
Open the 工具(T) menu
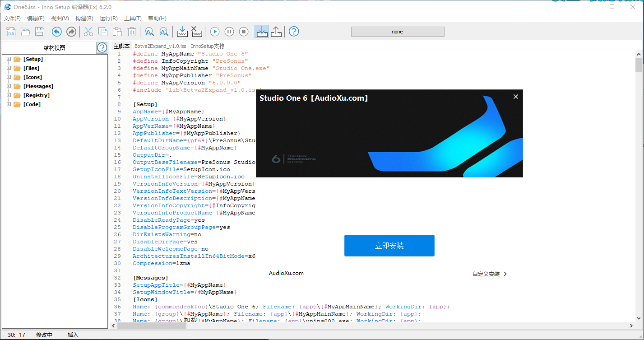tap(133, 19)
